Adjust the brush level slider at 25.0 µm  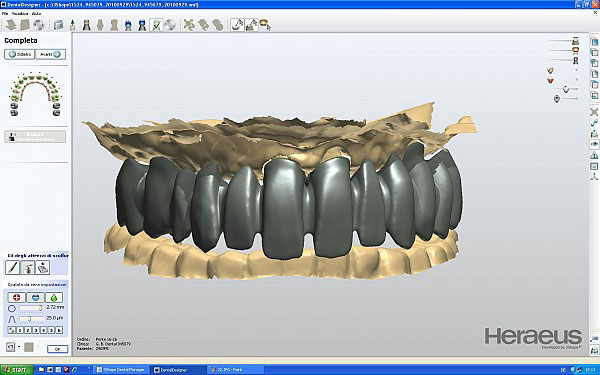[31, 318]
